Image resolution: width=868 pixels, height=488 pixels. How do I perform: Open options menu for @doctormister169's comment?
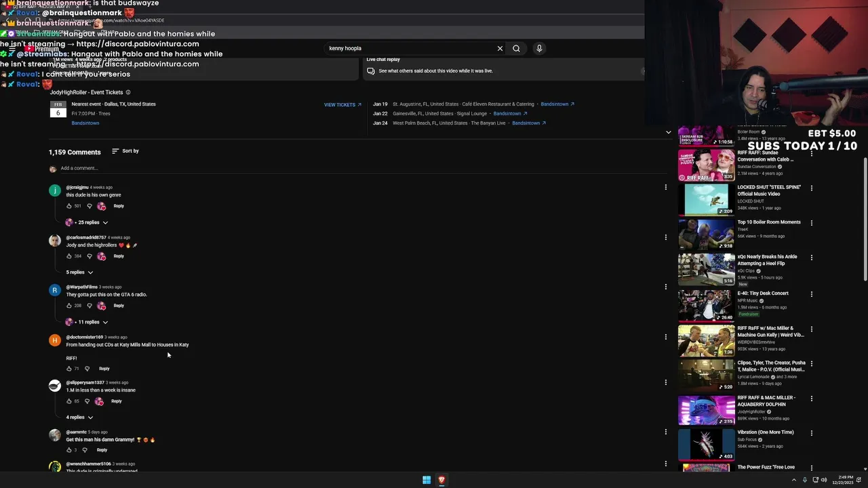click(x=665, y=337)
